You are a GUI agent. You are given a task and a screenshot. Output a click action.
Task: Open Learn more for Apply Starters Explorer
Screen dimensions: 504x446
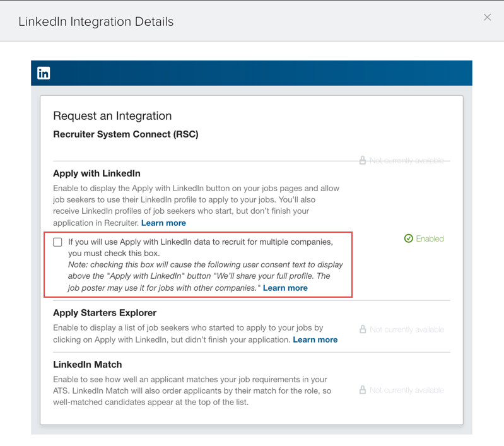[x=315, y=339]
